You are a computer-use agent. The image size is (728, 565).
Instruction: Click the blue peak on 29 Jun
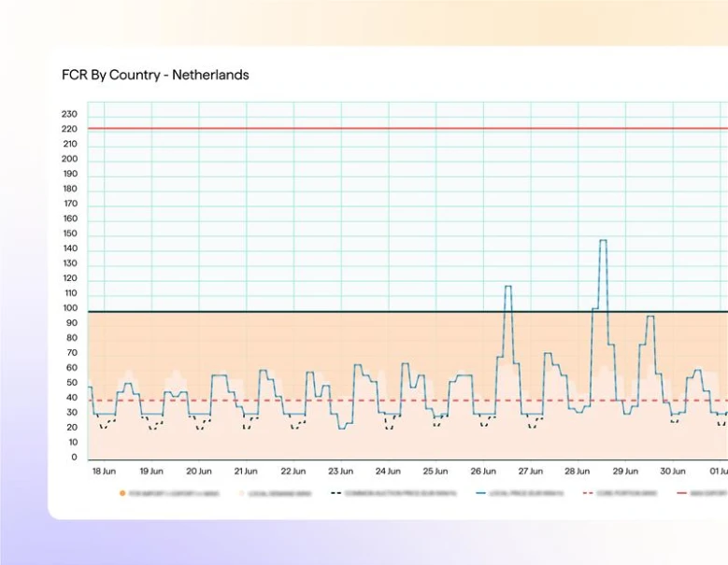[650, 317]
